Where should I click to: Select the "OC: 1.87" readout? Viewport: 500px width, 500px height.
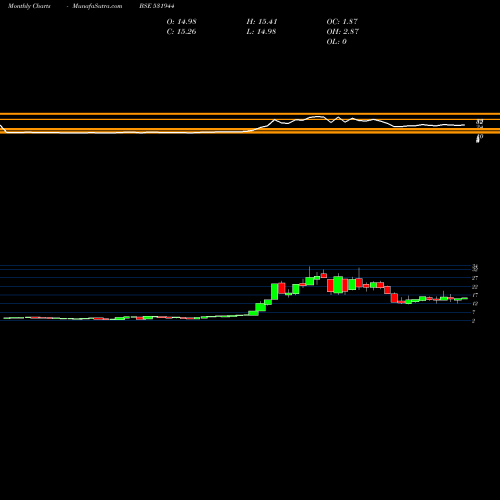coord(342,21)
